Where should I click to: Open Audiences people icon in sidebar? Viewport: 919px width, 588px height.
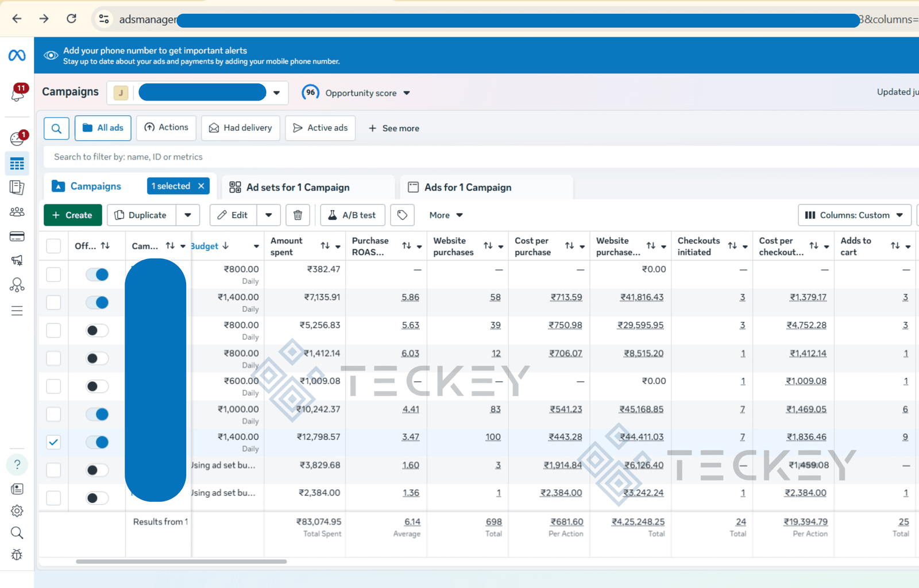coord(17,212)
